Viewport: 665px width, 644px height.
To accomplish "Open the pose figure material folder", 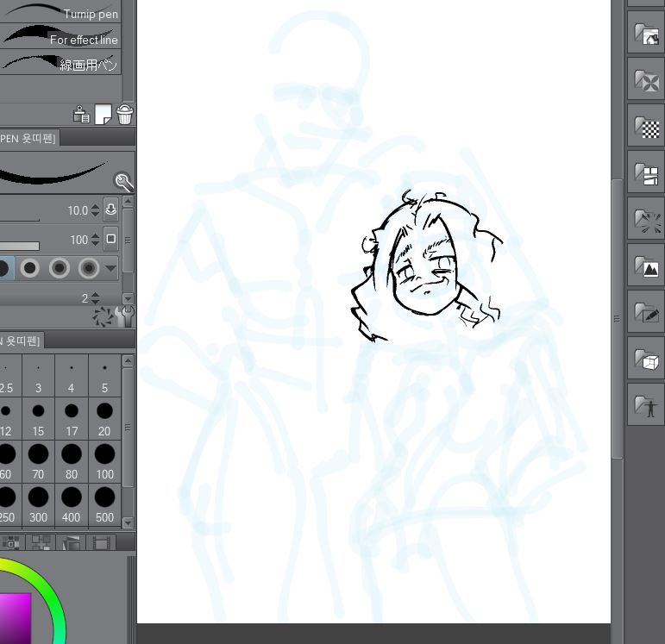I will [x=646, y=406].
